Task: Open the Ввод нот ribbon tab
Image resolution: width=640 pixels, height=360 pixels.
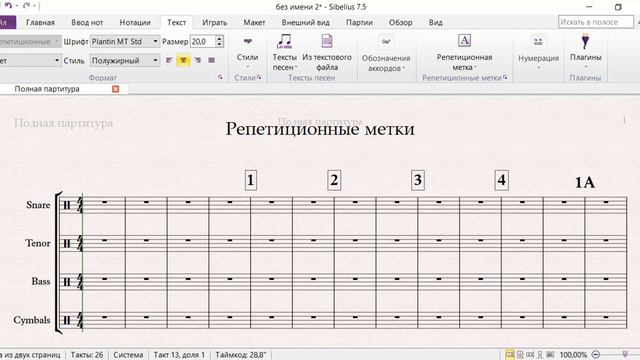Action: 87,22
